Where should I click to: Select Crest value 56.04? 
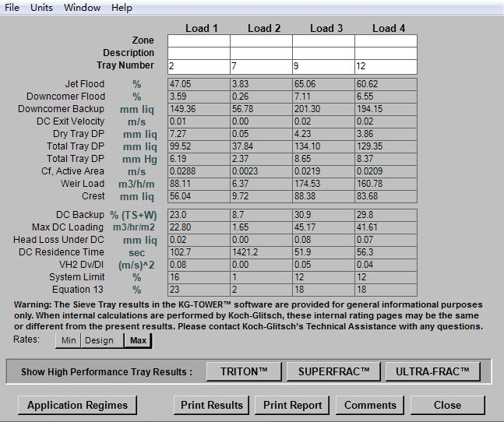(199, 196)
